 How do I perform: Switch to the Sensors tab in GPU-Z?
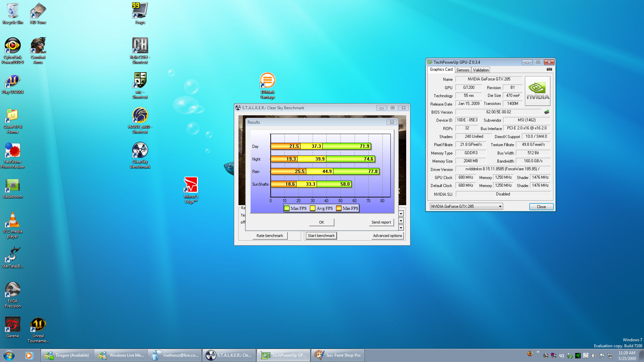coord(463,70)
